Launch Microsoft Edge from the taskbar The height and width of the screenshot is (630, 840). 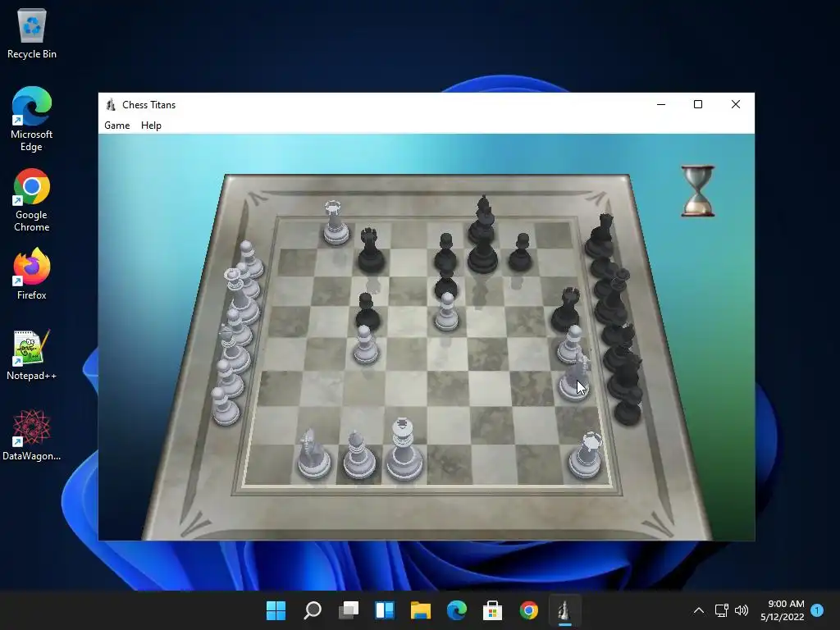pyautogui.click(x=456, y=609)
